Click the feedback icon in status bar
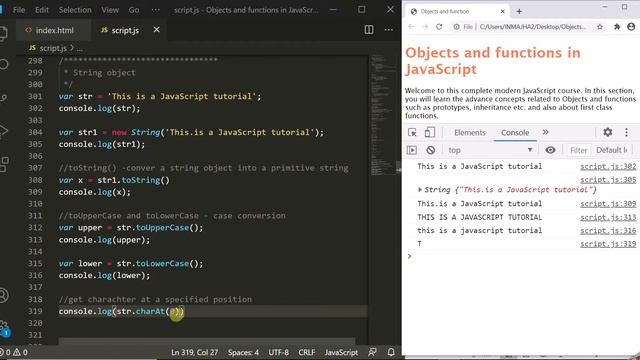The image size is (640, 360). [x=372, y=352]
